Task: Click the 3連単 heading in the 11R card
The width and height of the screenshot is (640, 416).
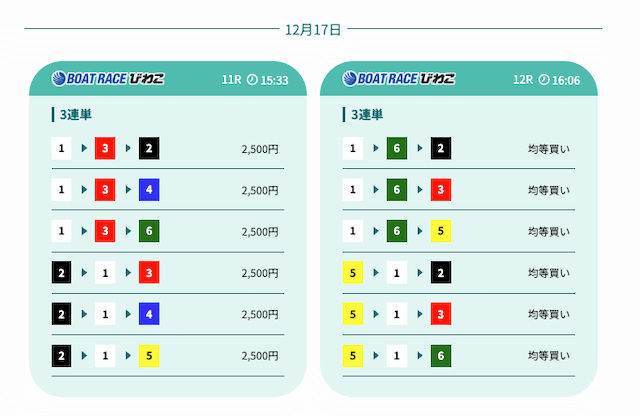Action: click(x=74, y=114)
